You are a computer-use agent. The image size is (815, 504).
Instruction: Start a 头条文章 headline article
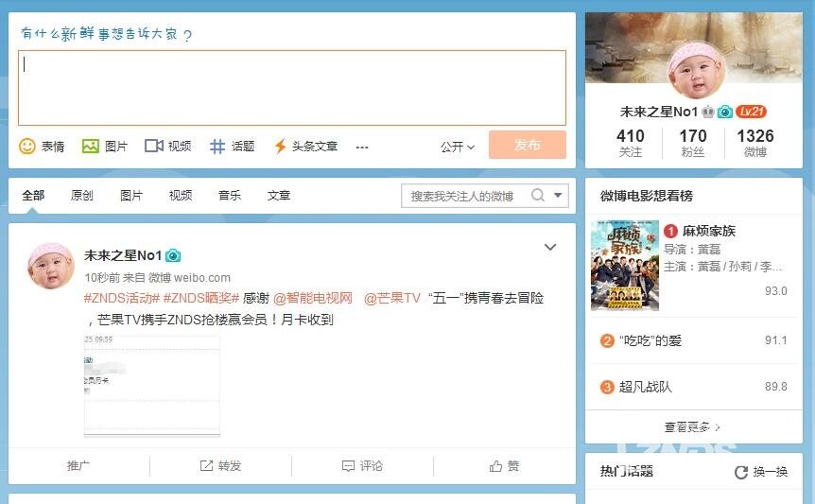click(x=306, y=146)
